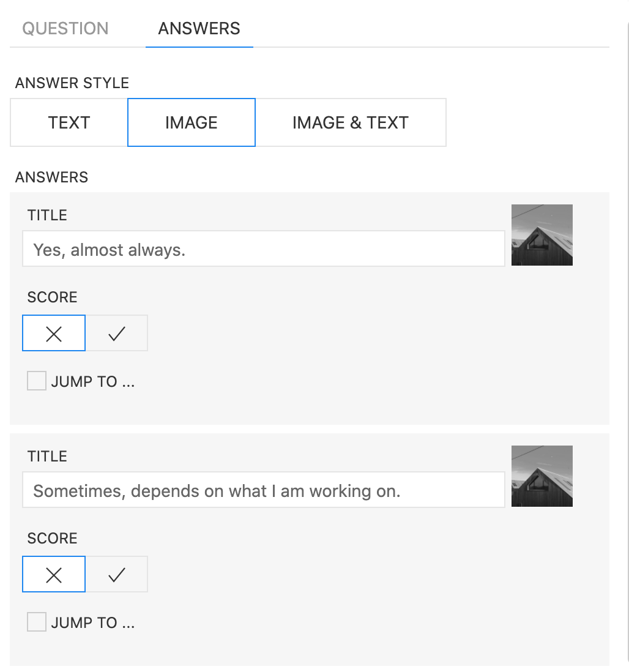Enable Jump To for the first answer

[37, 381]
